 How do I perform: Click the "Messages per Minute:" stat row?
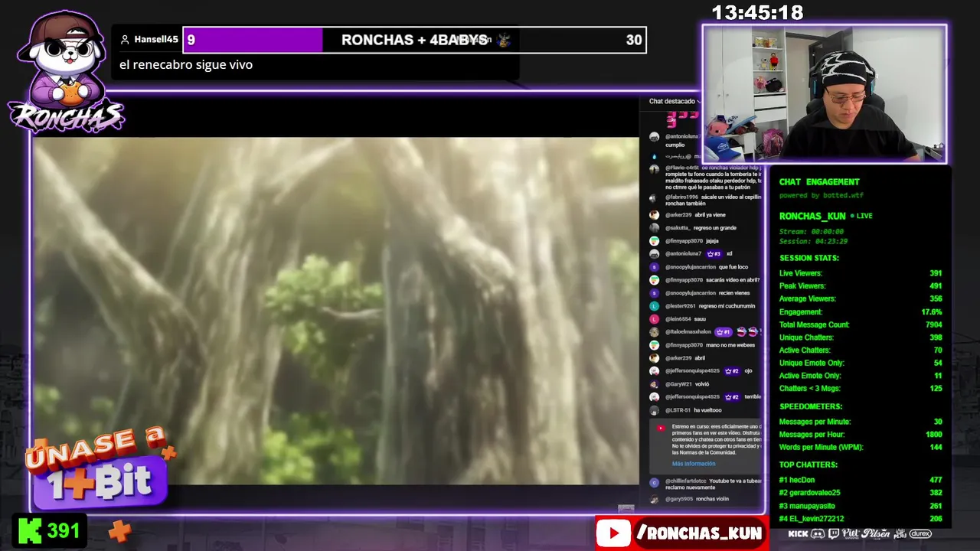coord(861,422)
